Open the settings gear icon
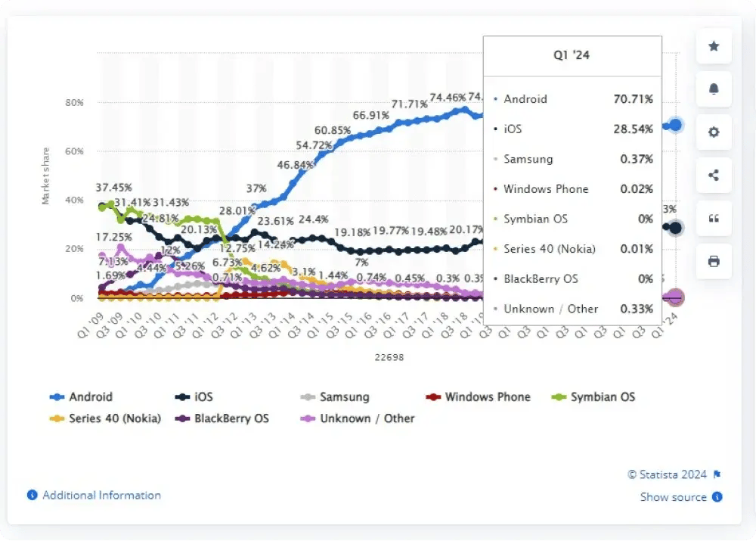756x541 pixels. click(x=714, y=132)
